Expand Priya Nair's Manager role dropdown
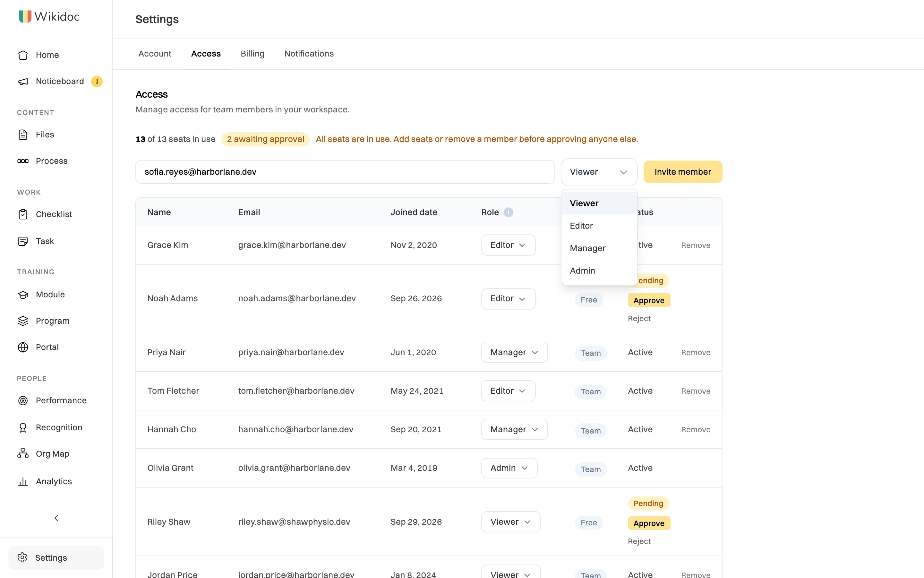Image resolution: width=924 pixels, height=578 pixels. coord(514,353)
